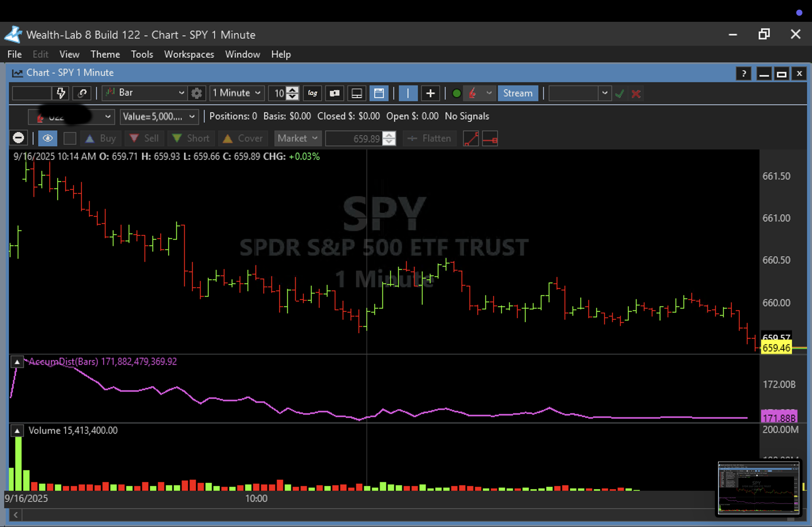Viewport: 812px width, 527px height.
Task: Open the Workspaces menu
Action: click(189, 54)
